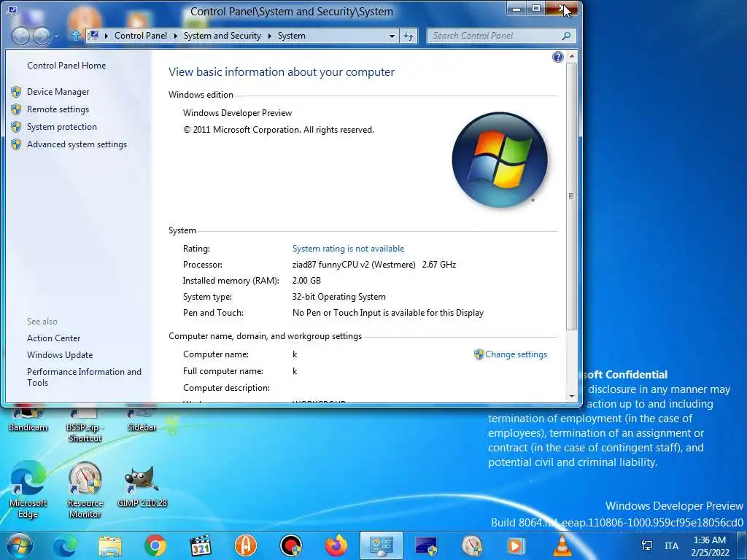Minimize the System window
747x560 pixels.
click(516, 8)
